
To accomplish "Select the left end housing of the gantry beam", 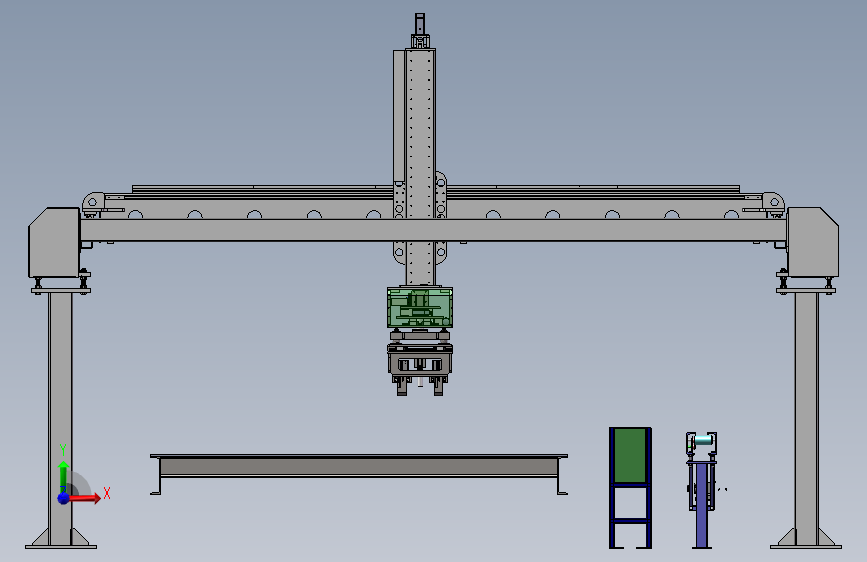I will tap(54, 242).
